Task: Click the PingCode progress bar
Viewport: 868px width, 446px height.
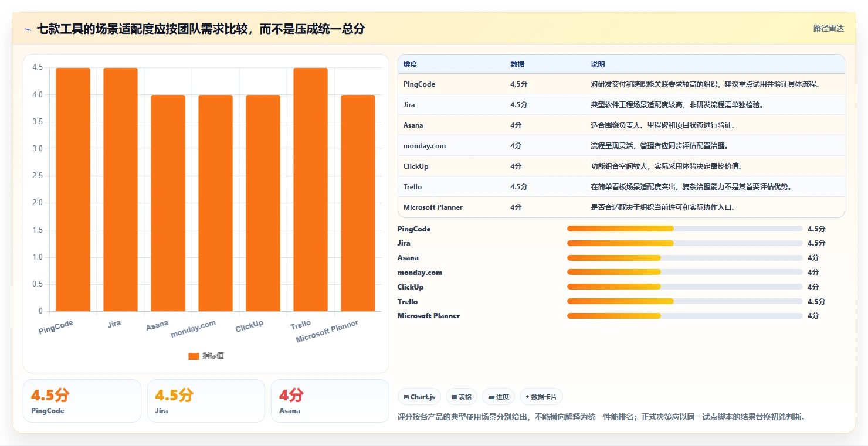Action: coord(684,229)
